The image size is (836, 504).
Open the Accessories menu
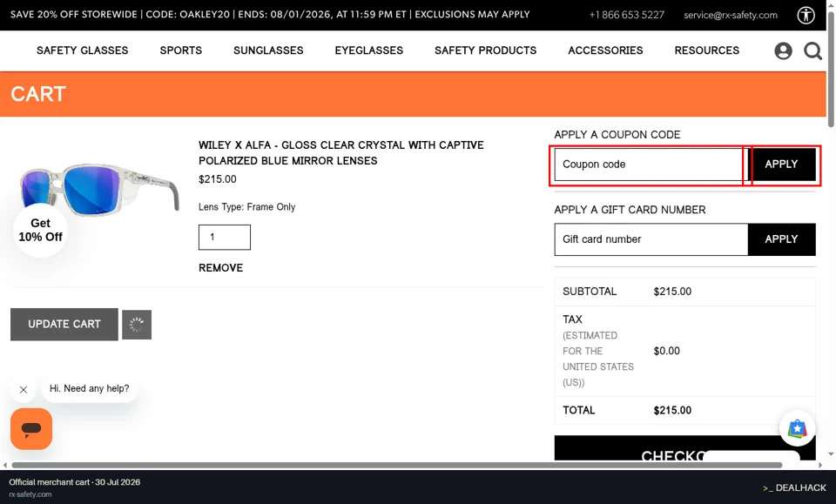605,50
